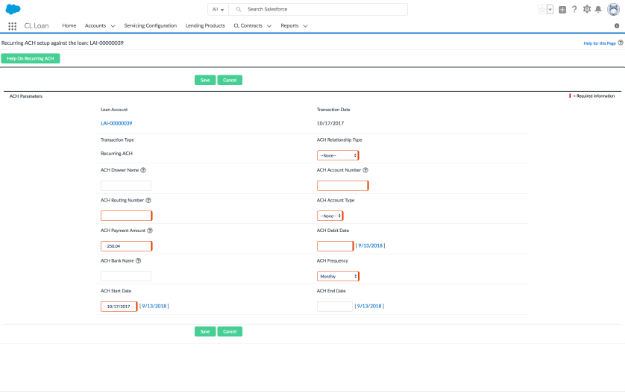Click the date link beside ACH Start Date
Viewport: 625px width, 392px height.
coord(154,306)
